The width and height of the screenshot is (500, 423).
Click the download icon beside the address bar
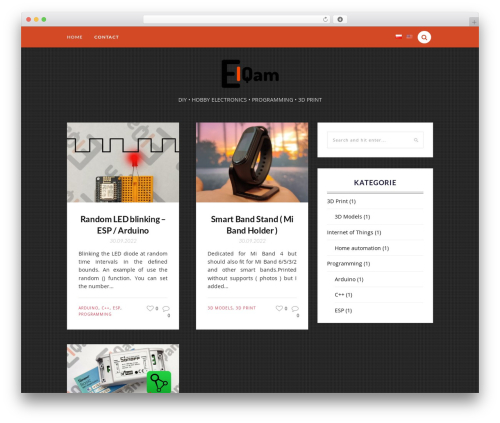pos(340,19)
